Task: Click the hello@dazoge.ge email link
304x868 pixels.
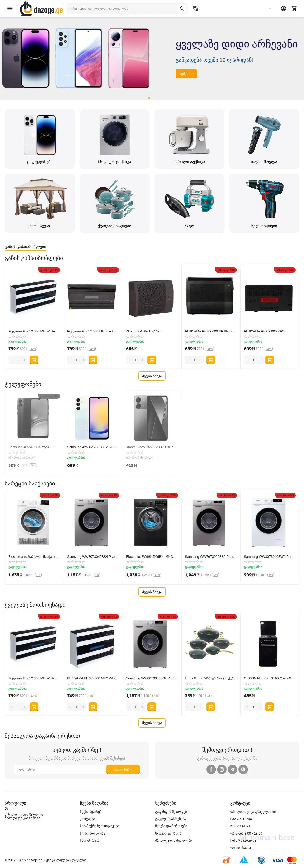Action: [x=243, y=840]
